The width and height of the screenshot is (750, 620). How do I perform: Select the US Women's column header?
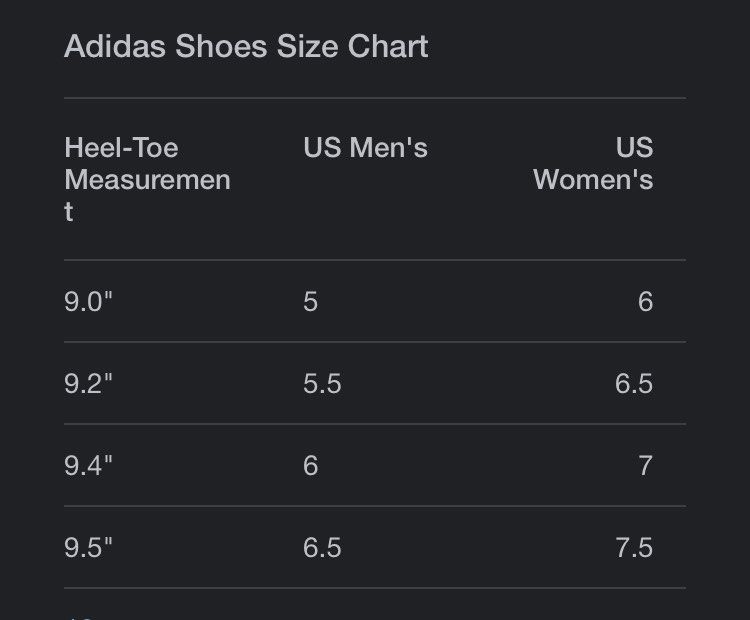[x=593, y=164]
